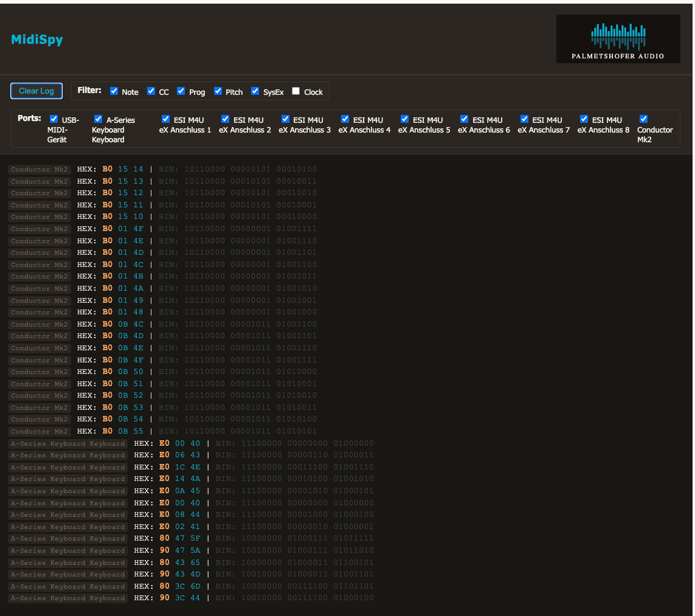Toggle ESI M4U eX Anschluss 1 port
The image size is (695, 616).
coord(166,119)
